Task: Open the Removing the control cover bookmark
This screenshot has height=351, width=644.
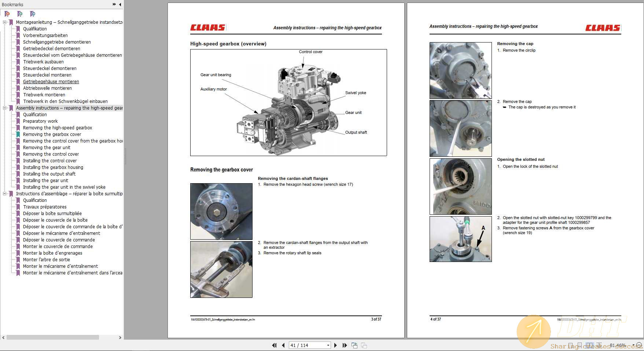Action: pyautogui.click(x=51, y=154)
